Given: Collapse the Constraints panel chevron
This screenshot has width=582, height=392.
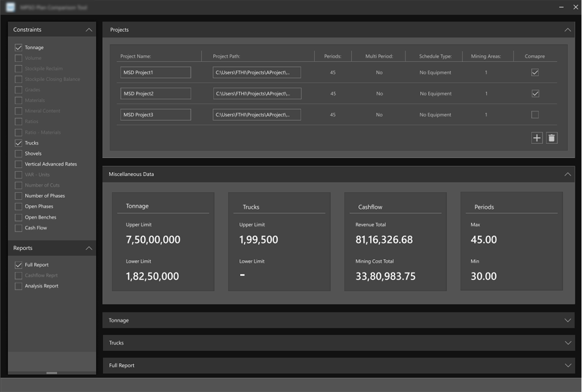Looking at the screenshot, I should point(89,30).
